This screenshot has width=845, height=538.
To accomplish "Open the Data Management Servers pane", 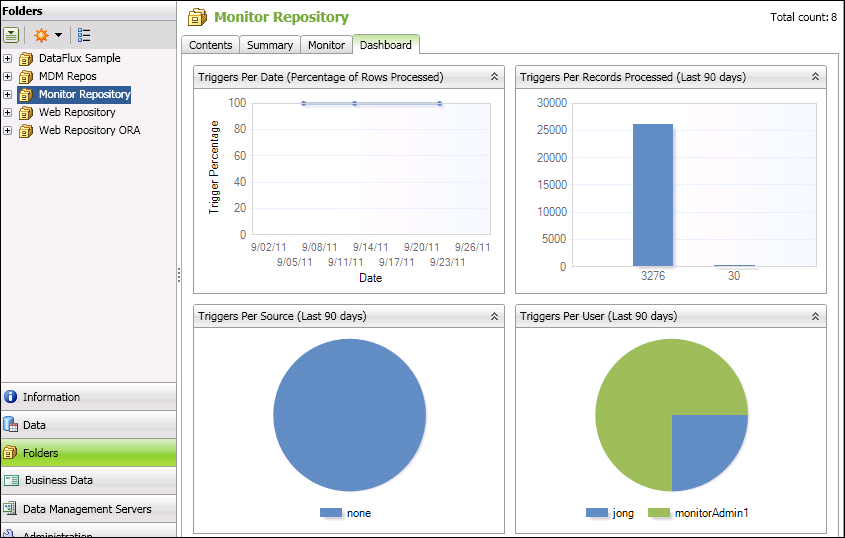I will click(x=88, y=509).
